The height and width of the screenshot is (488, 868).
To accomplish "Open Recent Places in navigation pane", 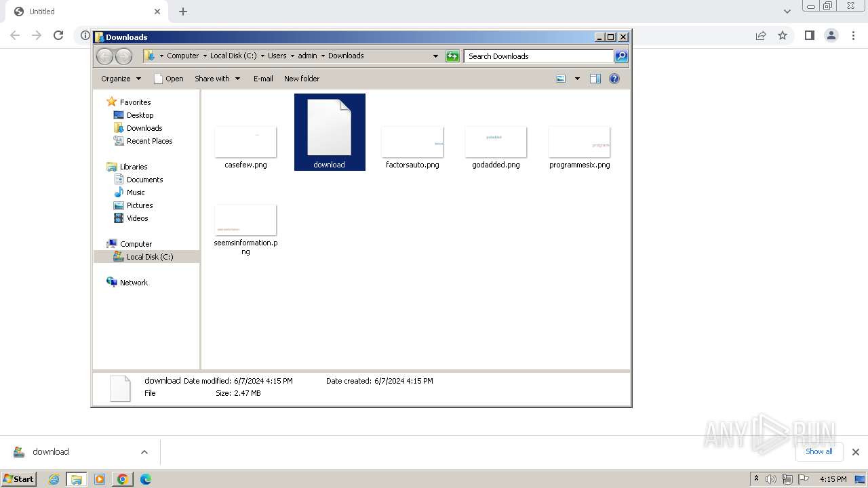I will [x=149, y=141].
